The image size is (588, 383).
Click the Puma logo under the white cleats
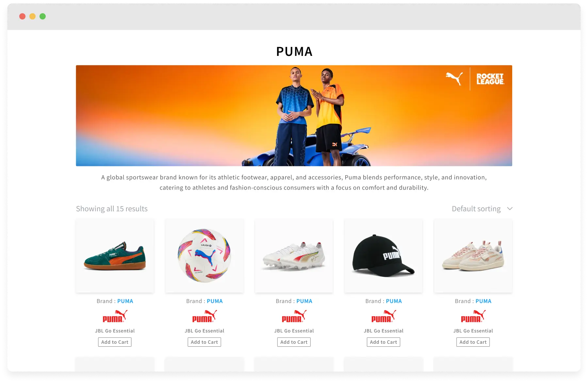(294, 316)
